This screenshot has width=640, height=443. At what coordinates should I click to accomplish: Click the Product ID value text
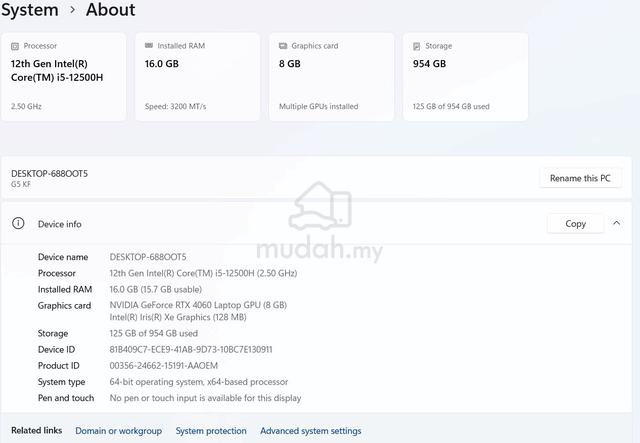163,365
